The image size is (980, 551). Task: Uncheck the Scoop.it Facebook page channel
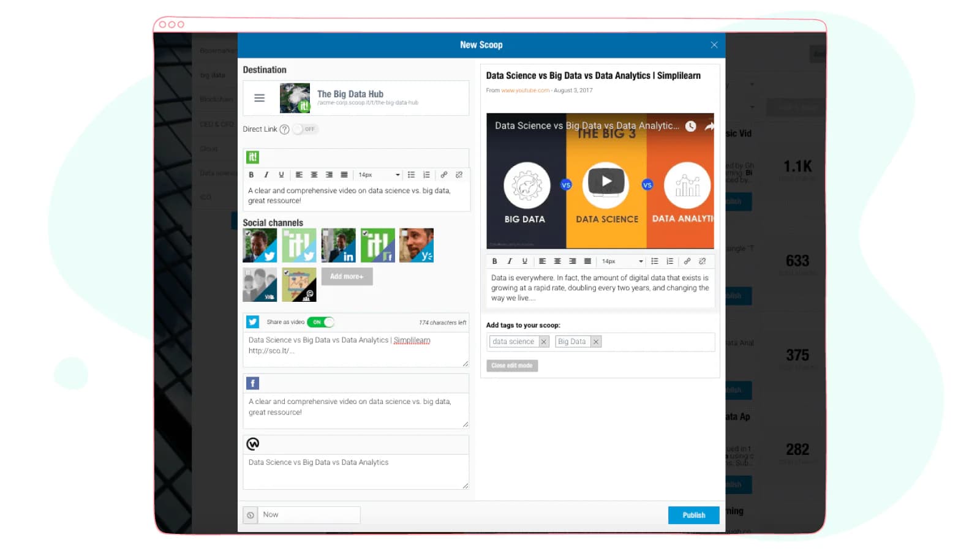377,246
